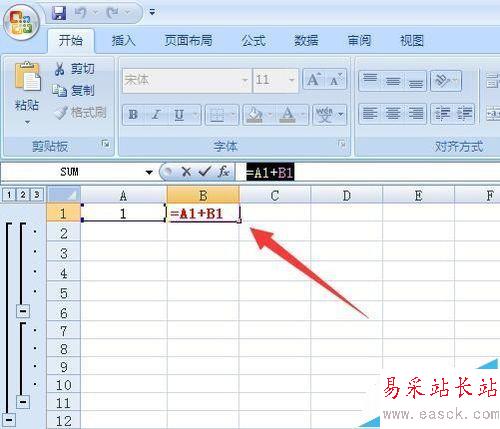The height and width of the screenshot is (429, 500).
Task: Open the Office button menu
Action: click(x=22, y=23)
